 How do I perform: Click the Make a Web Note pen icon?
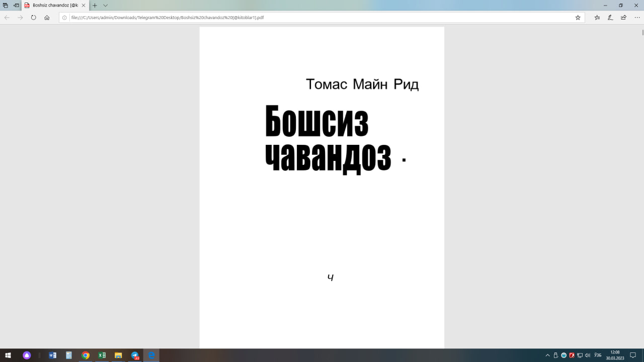click(609, 17)
